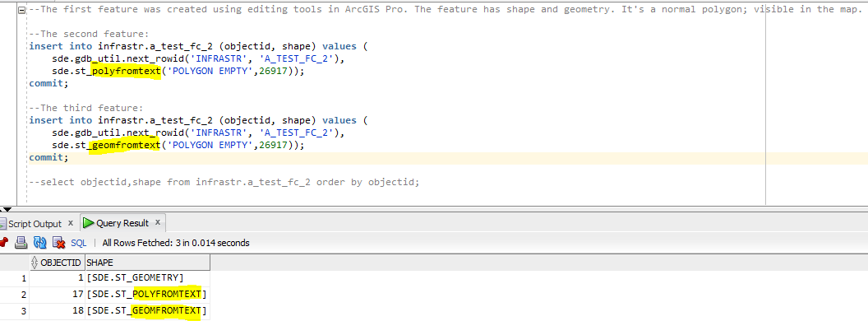868x321 pixels.
Task: Click the first commit; statement
Action: pyautogui.click(x=48, y=84)
